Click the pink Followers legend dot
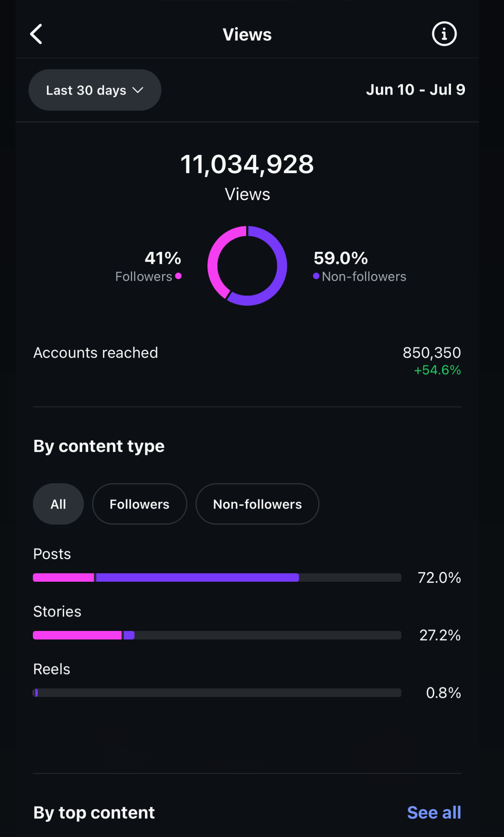504x837 pixels. tap(179, 276)
